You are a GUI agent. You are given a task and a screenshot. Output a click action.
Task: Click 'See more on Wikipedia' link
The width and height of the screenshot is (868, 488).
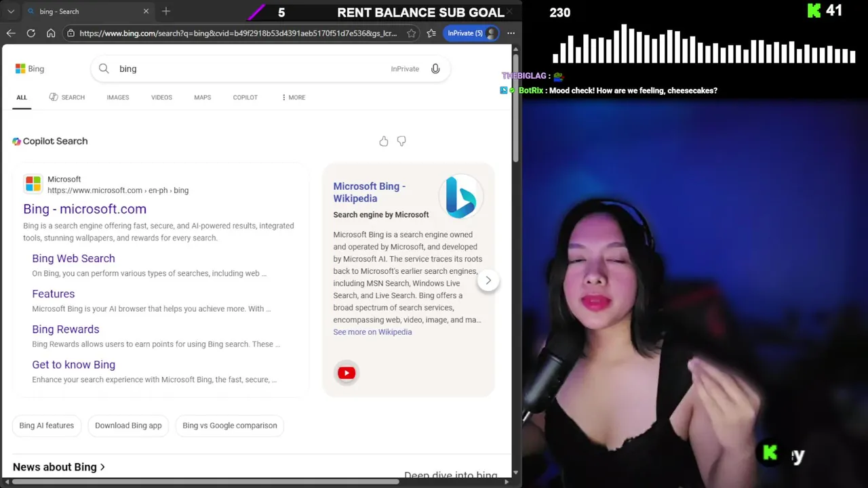(x=372, y=332)
